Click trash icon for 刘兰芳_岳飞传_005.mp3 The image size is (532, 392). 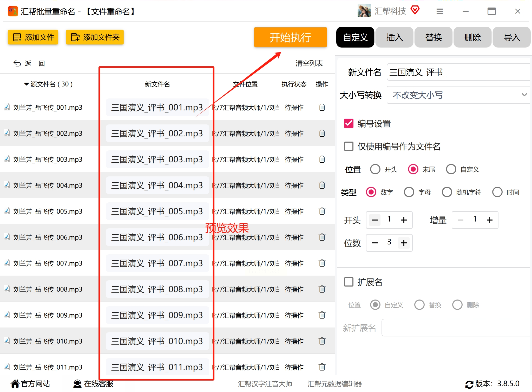coord(322,211)
